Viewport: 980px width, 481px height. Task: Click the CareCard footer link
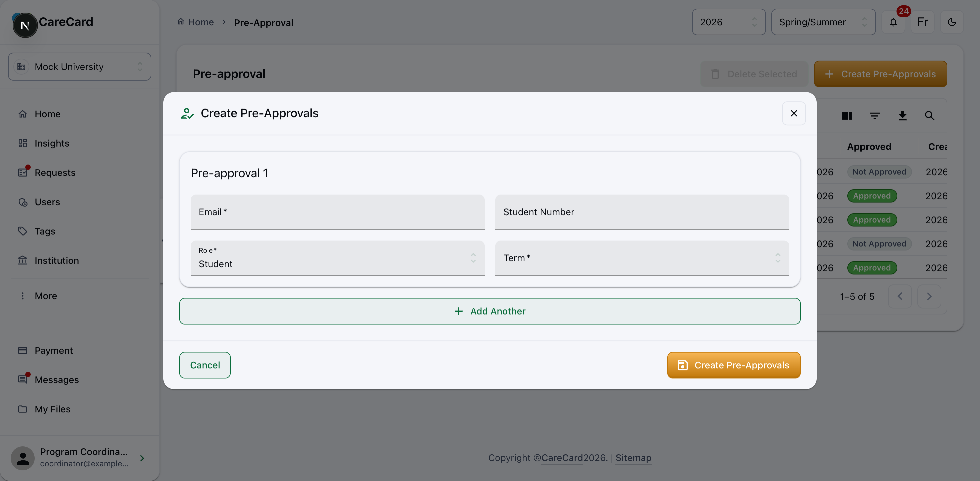tap(562, 458)
